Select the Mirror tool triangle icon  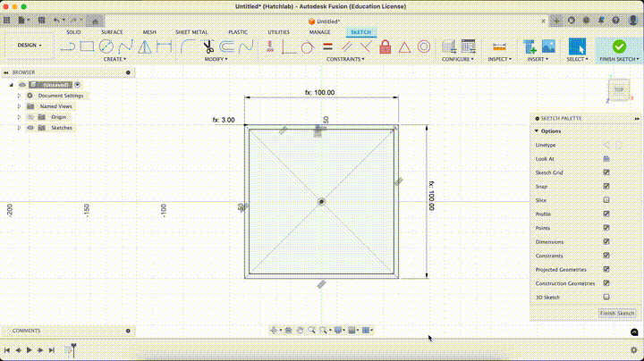pyautogui.click(x=145, y=46)
